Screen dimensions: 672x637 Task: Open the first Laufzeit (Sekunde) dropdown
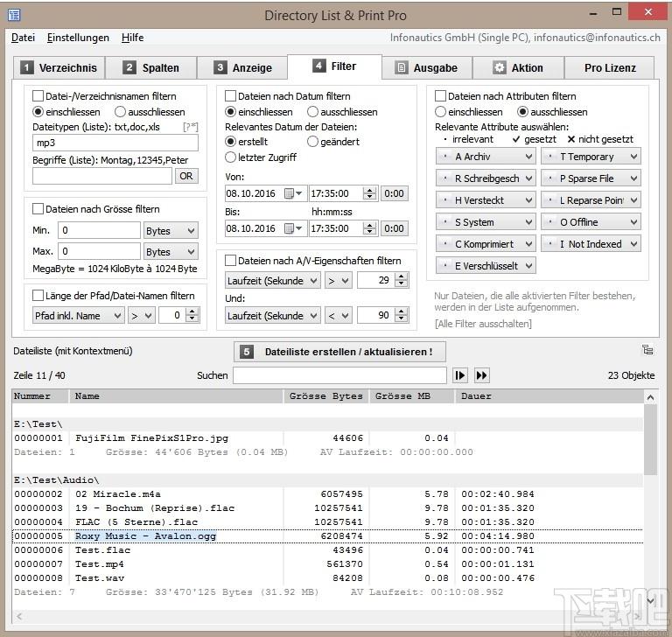[273, 281]
